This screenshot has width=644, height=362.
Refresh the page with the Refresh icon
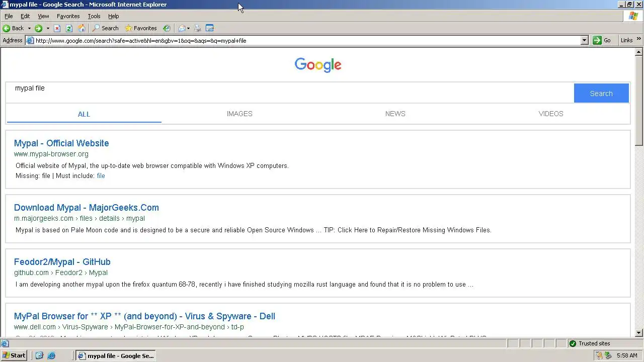[x=69, y=28]
